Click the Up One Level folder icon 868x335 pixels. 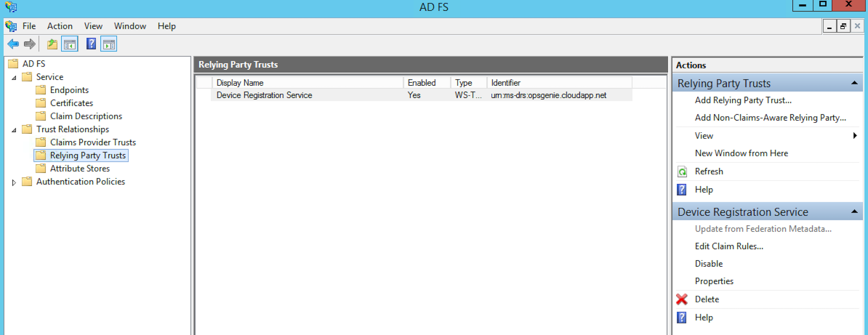[x=52, y=44]
